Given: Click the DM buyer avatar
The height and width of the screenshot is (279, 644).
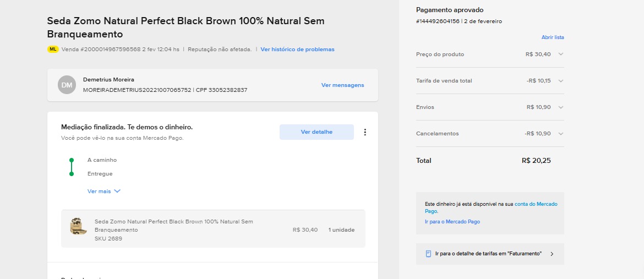Looking at the screenshot, I should [x=67, y=85].
